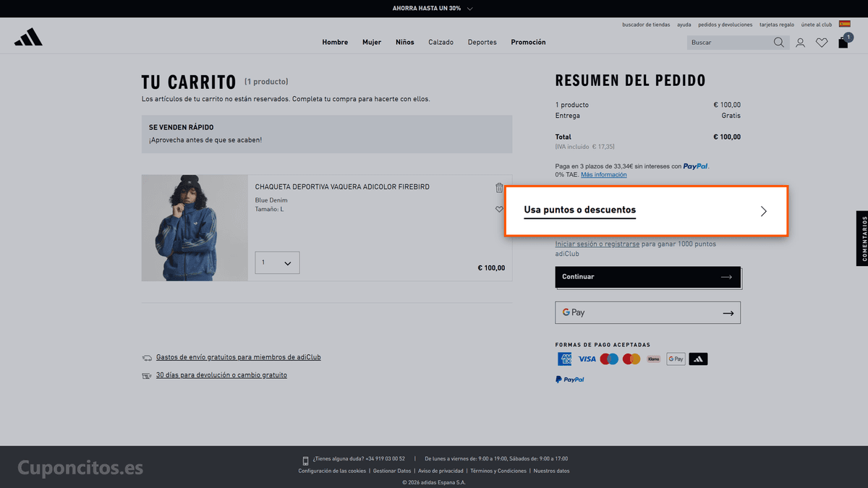Viewport: 868px width, 488px height.
Task: Open tarjetas regalo link
Action: click(x=777, y=25)
